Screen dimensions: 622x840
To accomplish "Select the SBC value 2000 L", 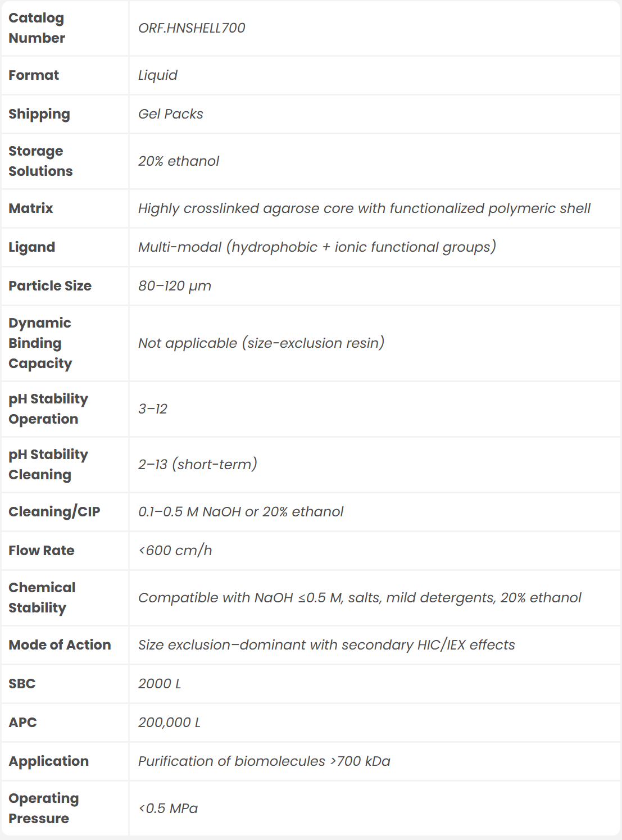I will click(x=160, y=684).
